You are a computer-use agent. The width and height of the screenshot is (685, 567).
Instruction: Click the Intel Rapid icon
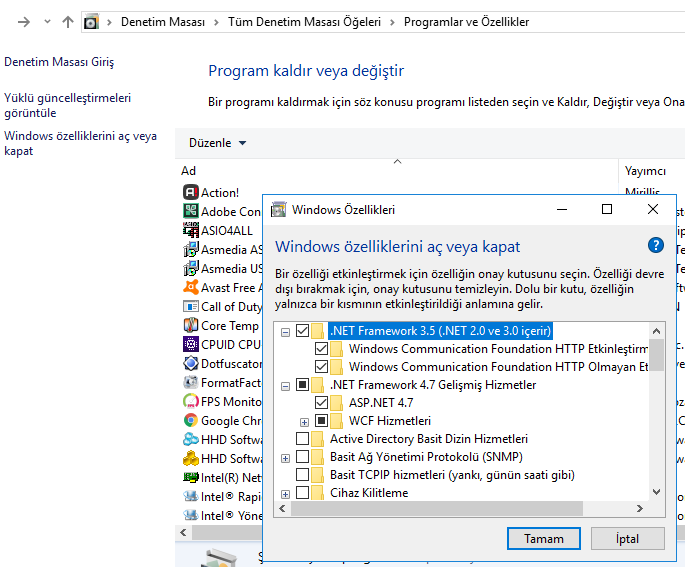point(190,496)
